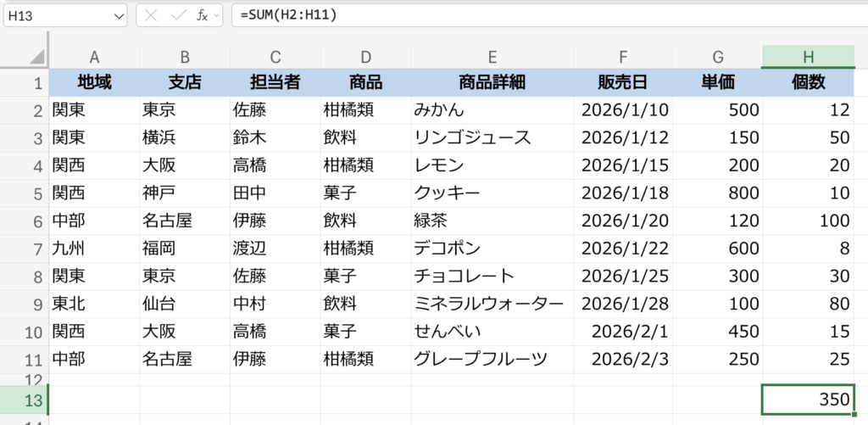Select row 13 header
This screenshot has width=868, height=425.
click(x=24, y=400)
